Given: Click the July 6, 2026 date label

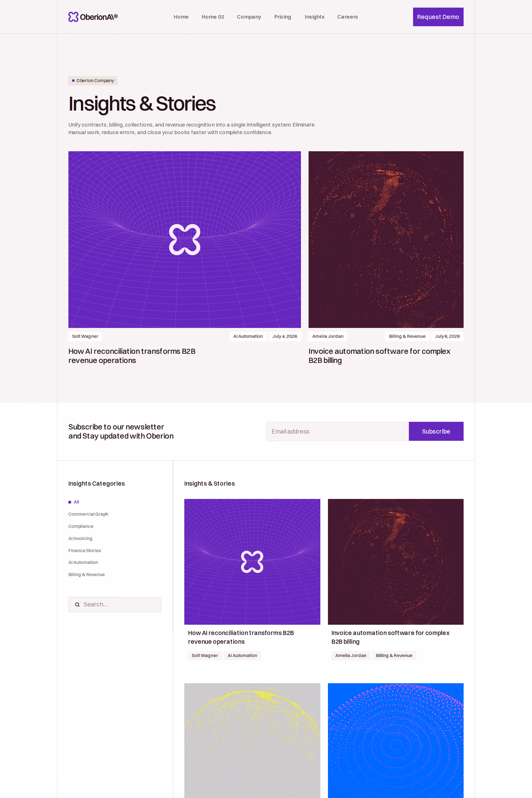Looking at the screenshot, I should 447,336.
